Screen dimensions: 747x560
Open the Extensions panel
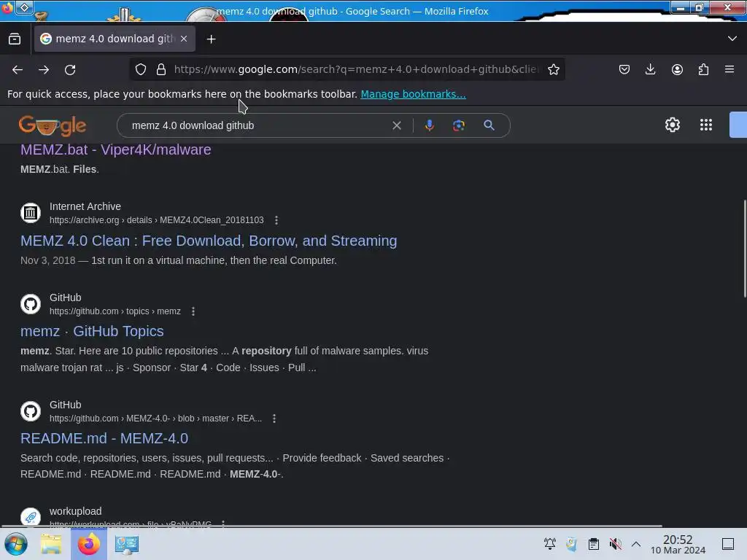[x=703, y=69]
